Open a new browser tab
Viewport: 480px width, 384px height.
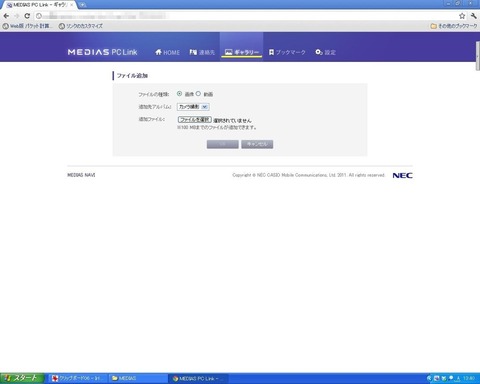coord(82,5)
